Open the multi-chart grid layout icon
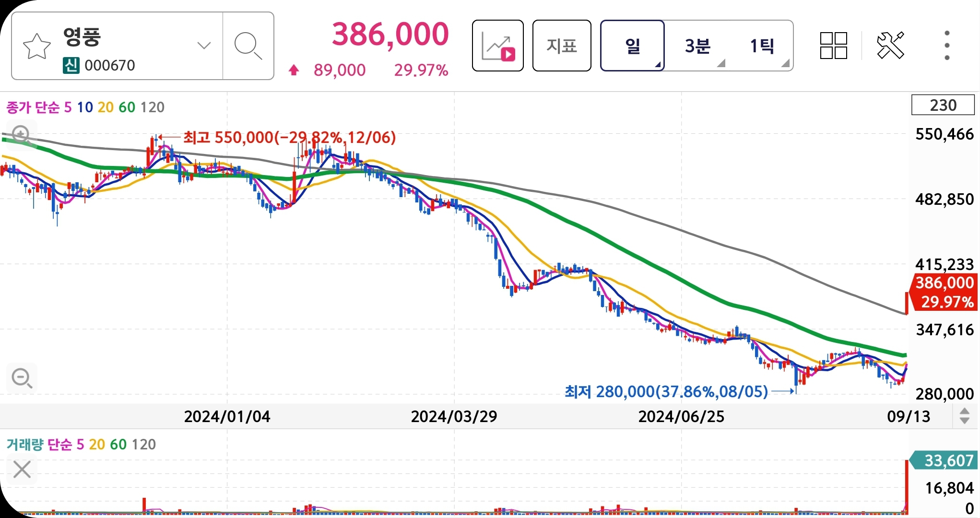Viewport: 980px width, 518px height. click(834, 46)
